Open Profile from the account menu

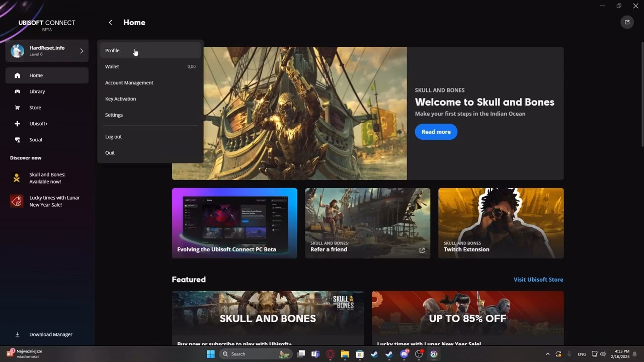(x=150, y=50)
